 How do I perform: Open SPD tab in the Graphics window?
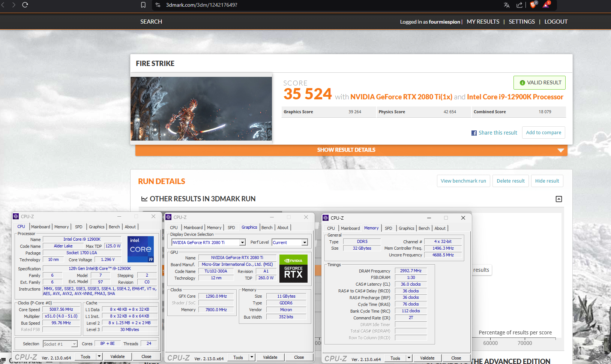[x=231, y=228]
